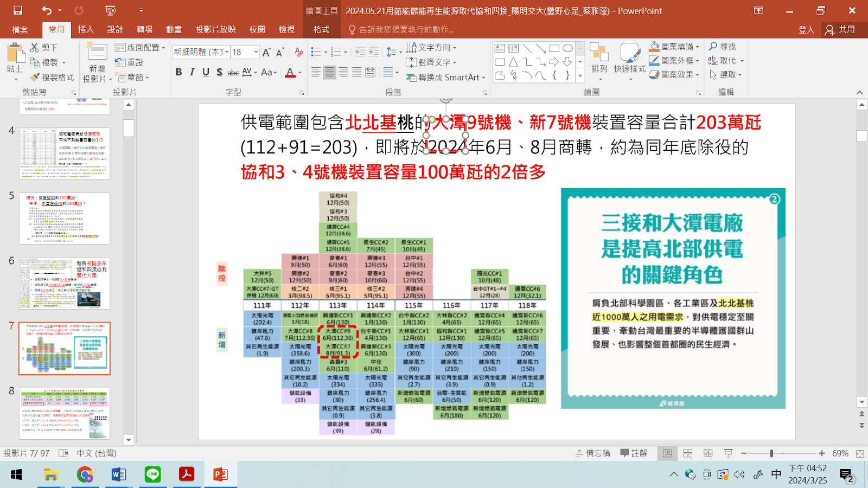Start Slide Show from status bar icon
868x488 pixels.
pyautogui.click(x=728, y=453)
